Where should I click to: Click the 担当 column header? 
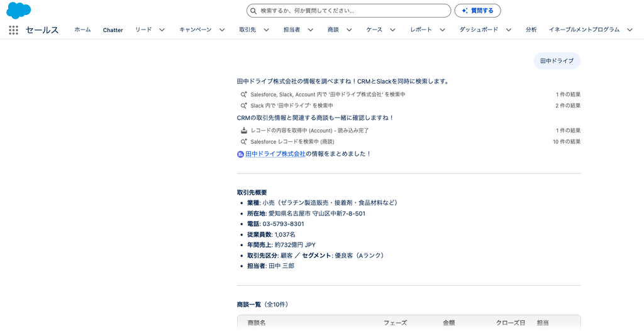tap(543, 323)
